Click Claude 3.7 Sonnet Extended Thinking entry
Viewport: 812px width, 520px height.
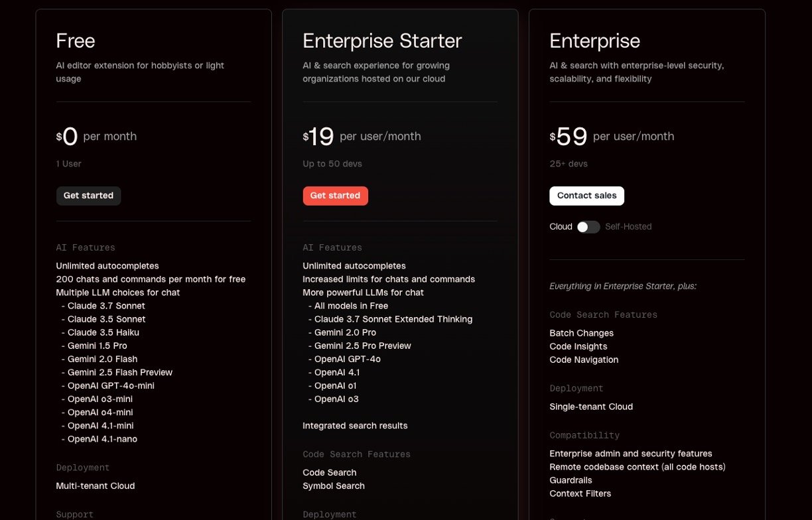click(393, 319)
